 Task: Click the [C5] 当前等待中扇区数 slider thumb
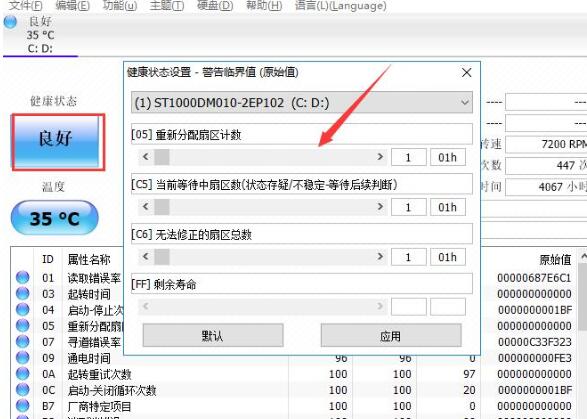pos(162,207)
